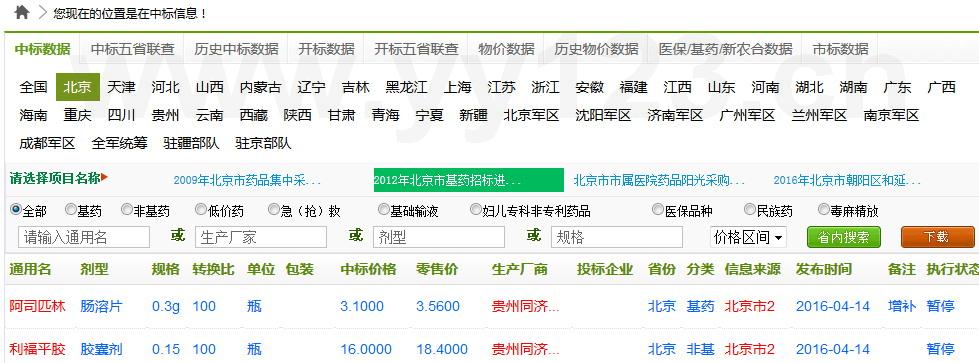The height and width of the screenshot is (363, 979).
Task: Click 肠溶片 in the 剂型 column
Action: coord(101,307)
